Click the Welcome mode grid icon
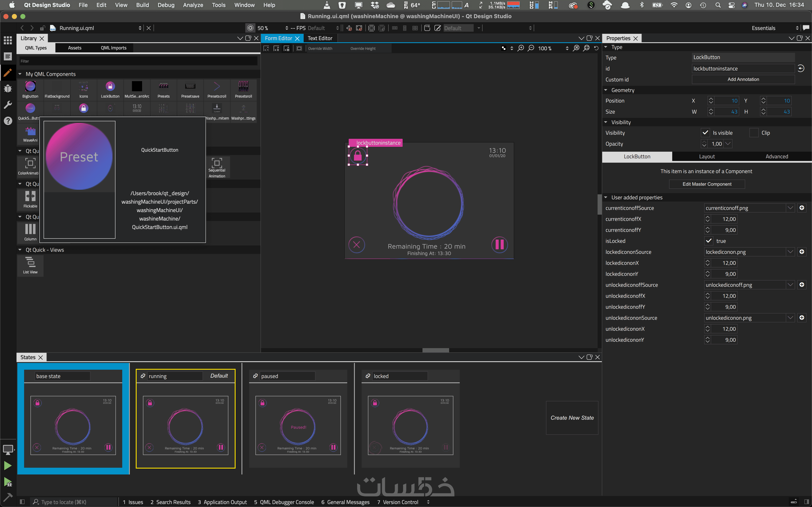The width and height of the screenshot is (812, 507). (x=8, y=40)
